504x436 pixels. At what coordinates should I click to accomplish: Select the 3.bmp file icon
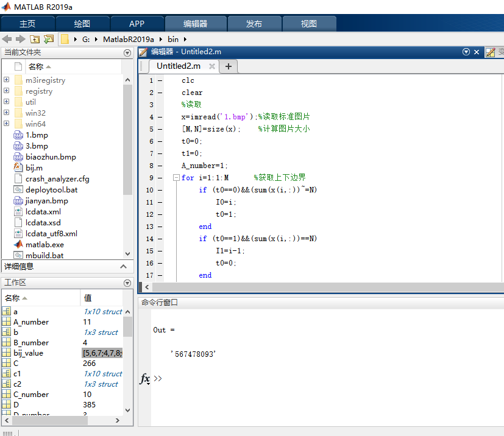tap(18, 146)
